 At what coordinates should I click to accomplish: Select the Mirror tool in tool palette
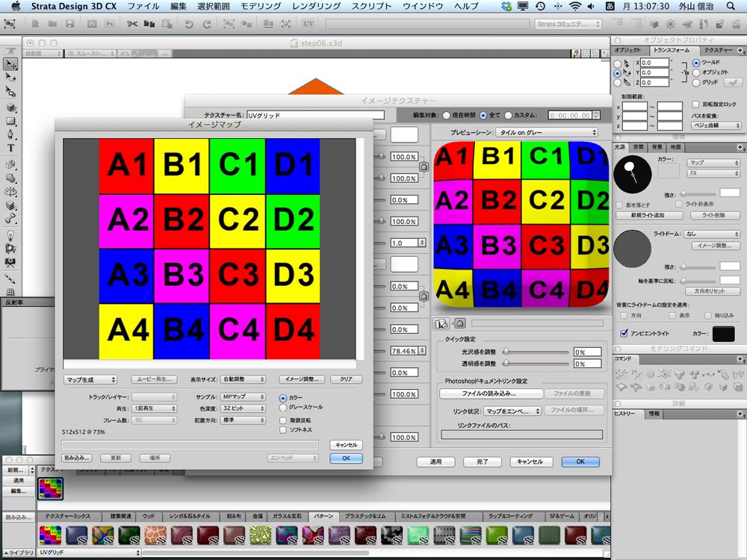click(x=10, y=191)
